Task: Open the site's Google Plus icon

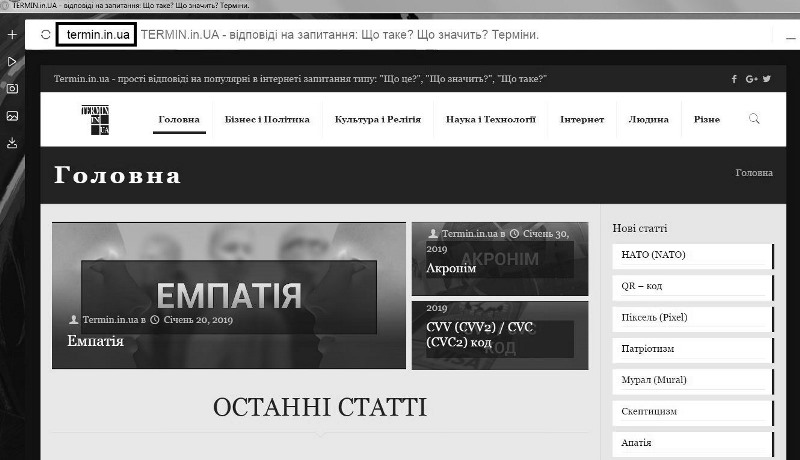Action: point(751,79)
